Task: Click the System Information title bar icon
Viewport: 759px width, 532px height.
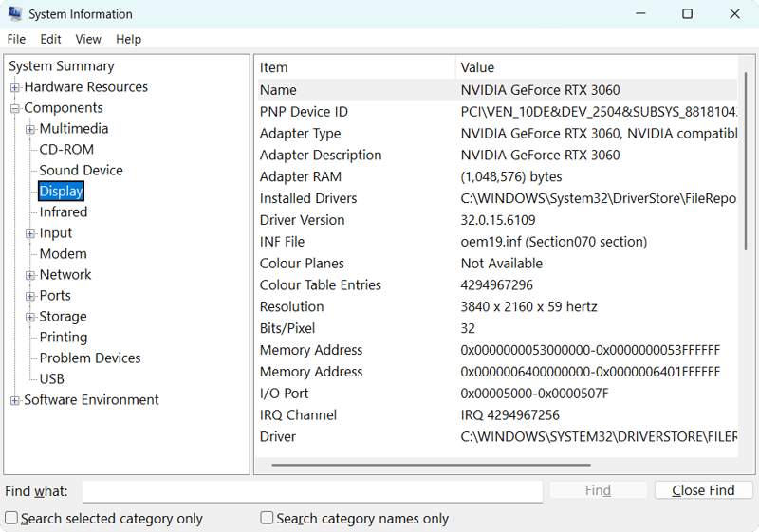Action: 15,14
